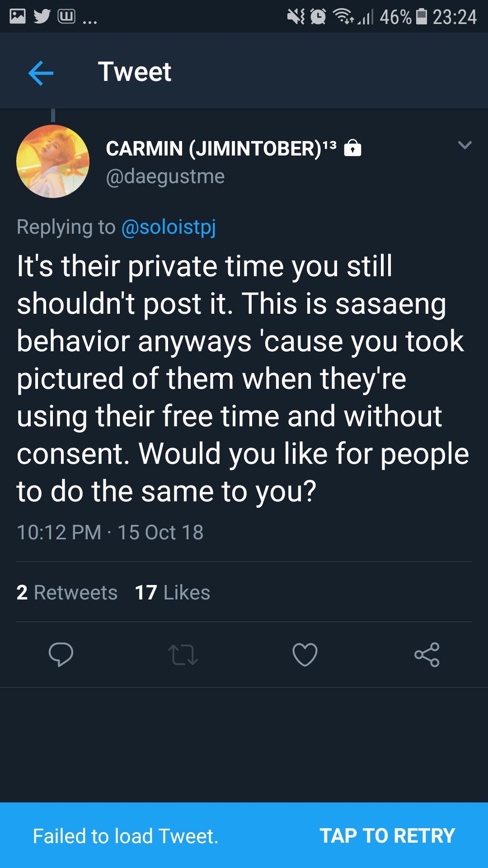Image resolution: width=488 pixels, height=868 pixels.
Task: Open the share icon options
Action: pos(427,655)
